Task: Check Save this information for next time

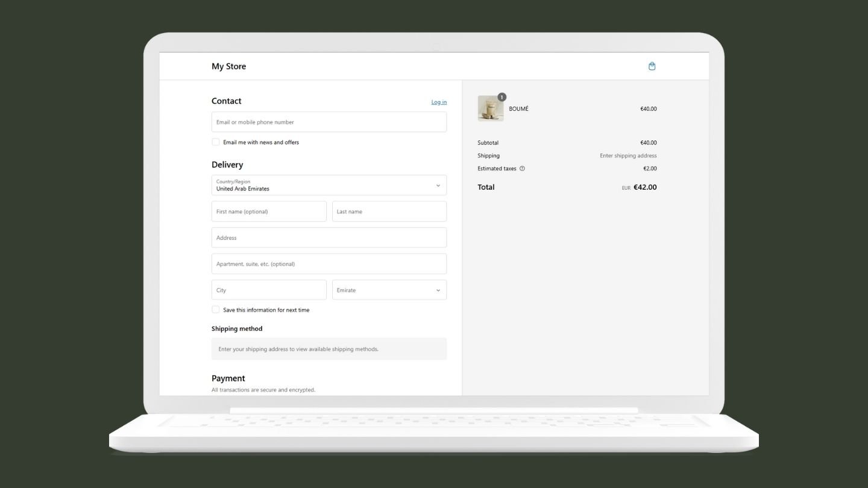Action: pyautogui.click(x=216, y=310)
